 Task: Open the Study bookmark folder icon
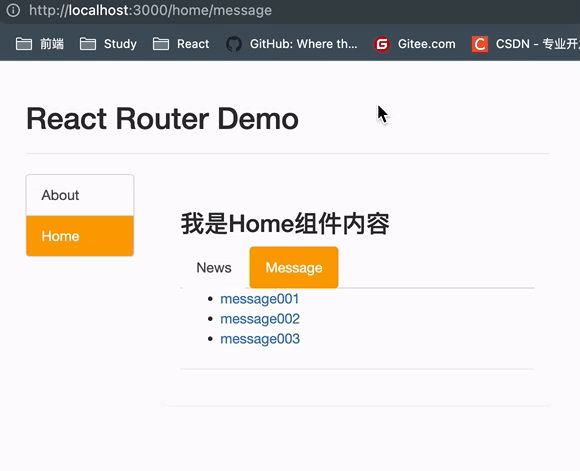(x=88, y=44)
